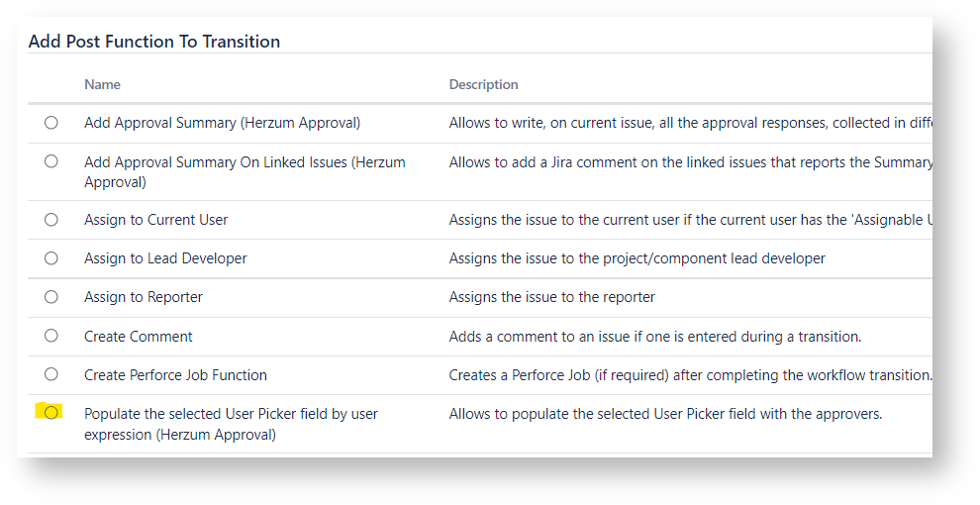Pick the Assign to Lead Developer radio button

click(x=51, y=258)
